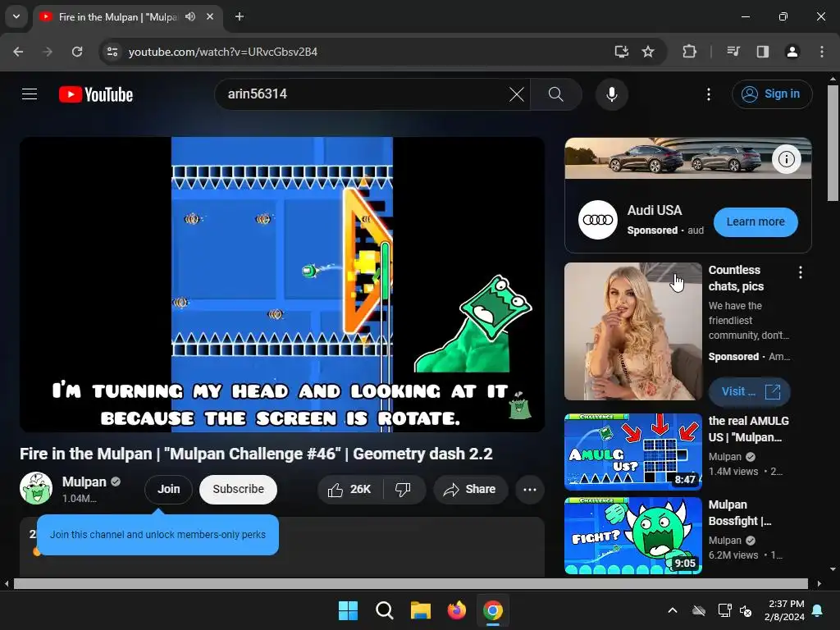The height and width of the screenshot is (630, 840).
Task: Launch Firefox from taskbar
Action: pos(456,610)
